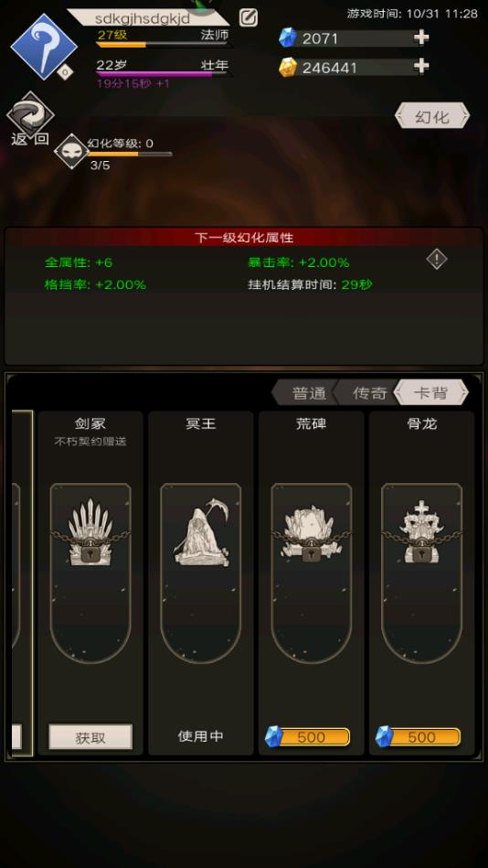
Task: Open the skull transformation level icon
Action: [x=71, y=151]
